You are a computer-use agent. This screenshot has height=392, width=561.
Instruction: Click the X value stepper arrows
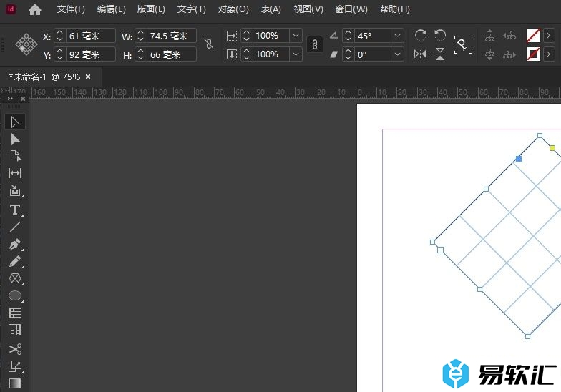click(x=60, y=36)
